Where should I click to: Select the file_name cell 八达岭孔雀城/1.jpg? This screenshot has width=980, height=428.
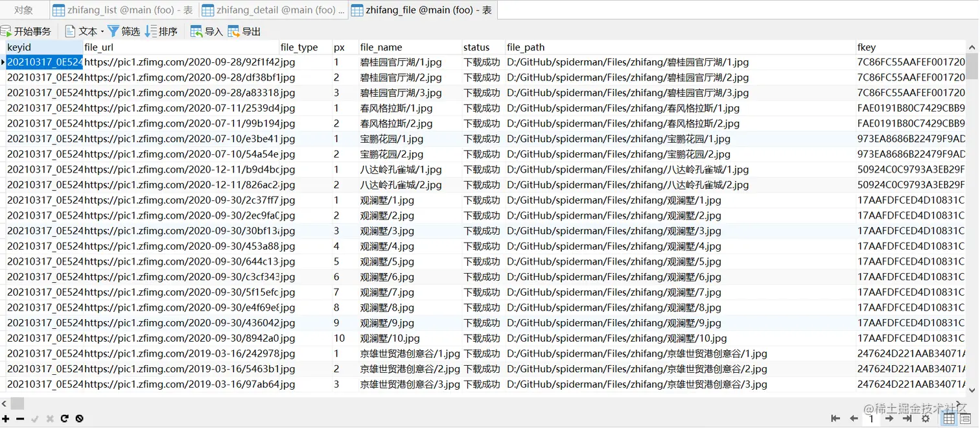click(410, 169)
